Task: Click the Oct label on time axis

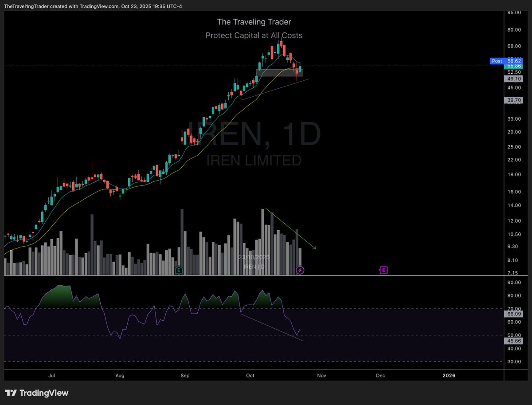Action: pos(250,375)
